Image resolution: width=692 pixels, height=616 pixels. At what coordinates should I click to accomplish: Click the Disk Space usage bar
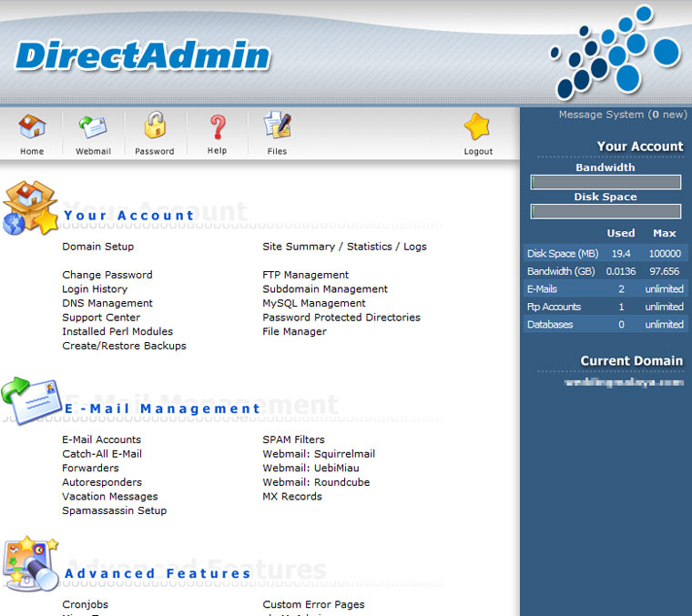click(605, 212)
